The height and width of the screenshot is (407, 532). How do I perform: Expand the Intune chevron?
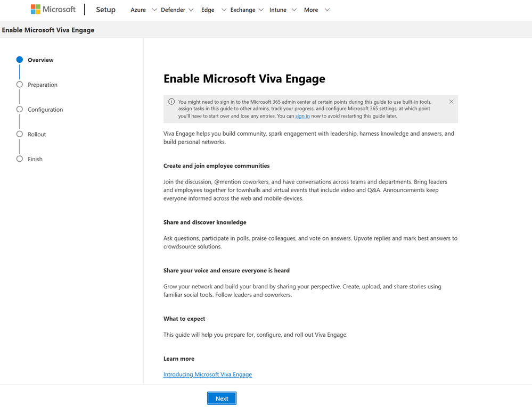[294, 10]
